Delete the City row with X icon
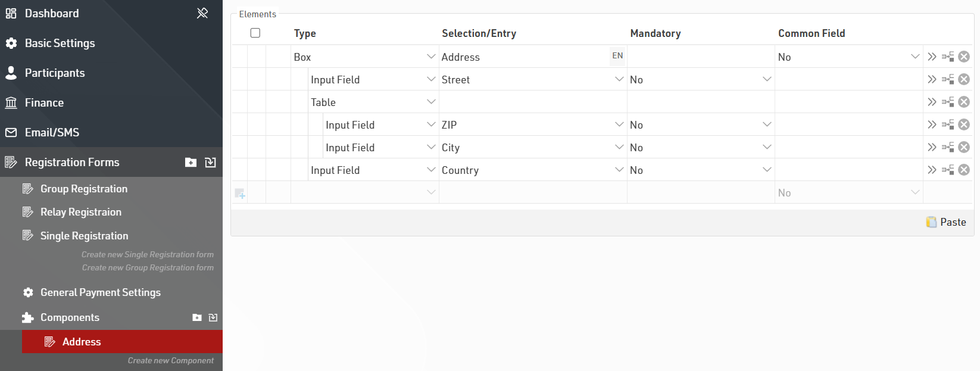 (x=964, y=147)
